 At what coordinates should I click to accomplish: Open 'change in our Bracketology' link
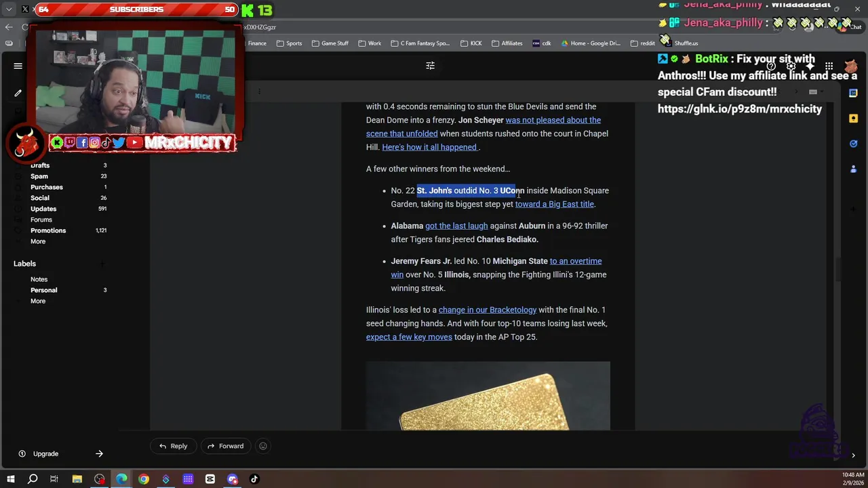point(488,310)
